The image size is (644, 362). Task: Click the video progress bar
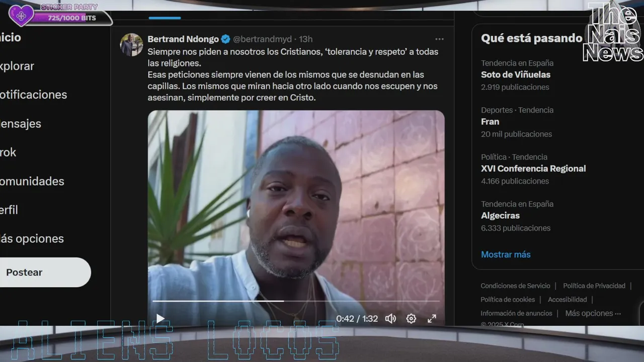click(x=296, y=301)
